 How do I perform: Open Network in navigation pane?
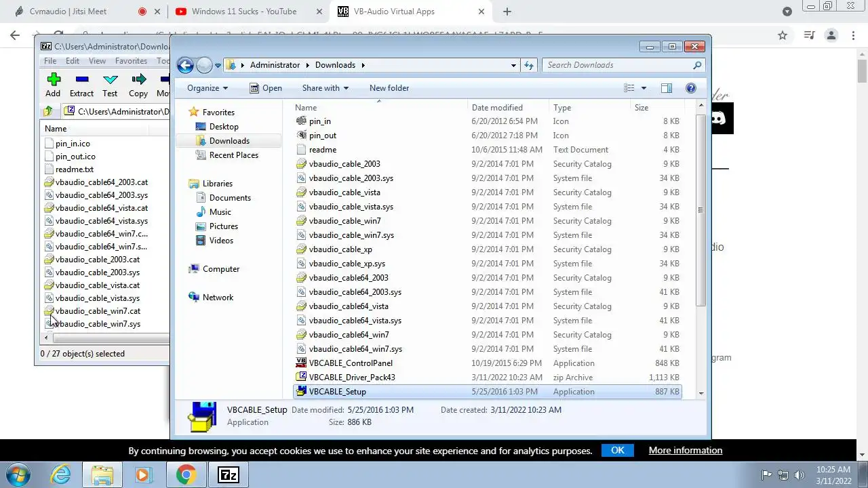218,298
